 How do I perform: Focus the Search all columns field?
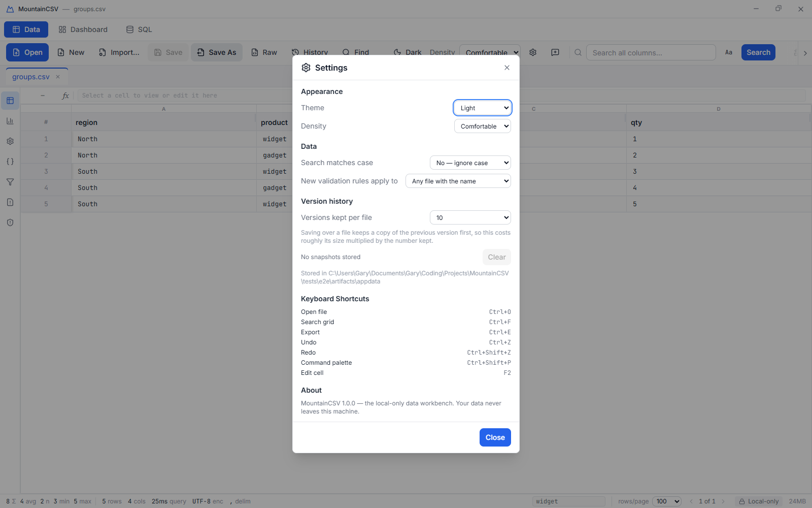click(651, 52)
